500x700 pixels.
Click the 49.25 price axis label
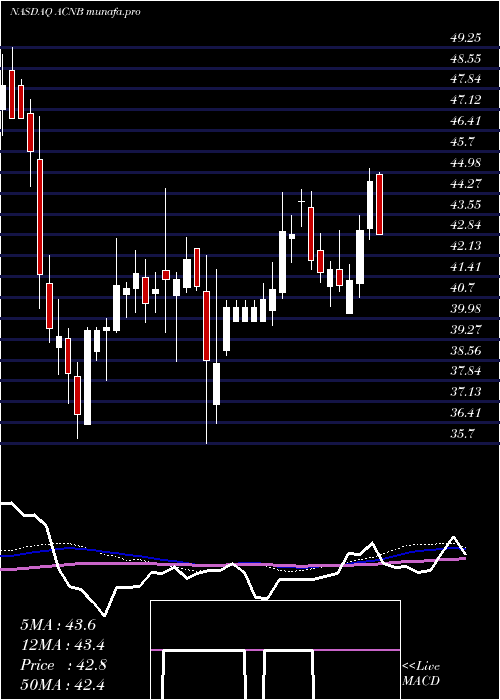(x=466, y=38)
